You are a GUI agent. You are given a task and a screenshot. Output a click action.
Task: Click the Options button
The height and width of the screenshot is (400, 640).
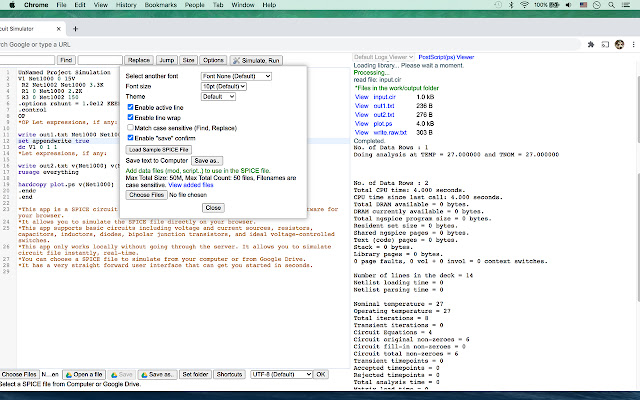(x=213, y=60)
